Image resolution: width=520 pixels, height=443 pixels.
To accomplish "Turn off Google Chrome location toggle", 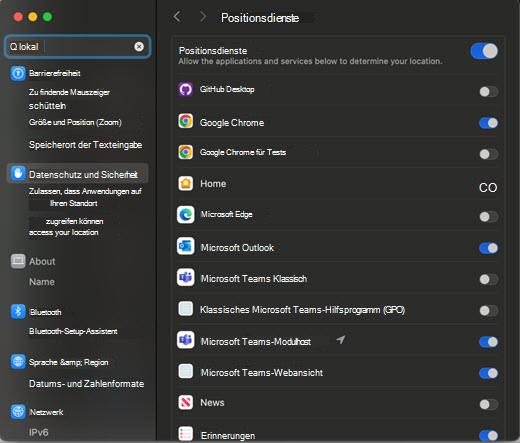I will tap(489, 123).
